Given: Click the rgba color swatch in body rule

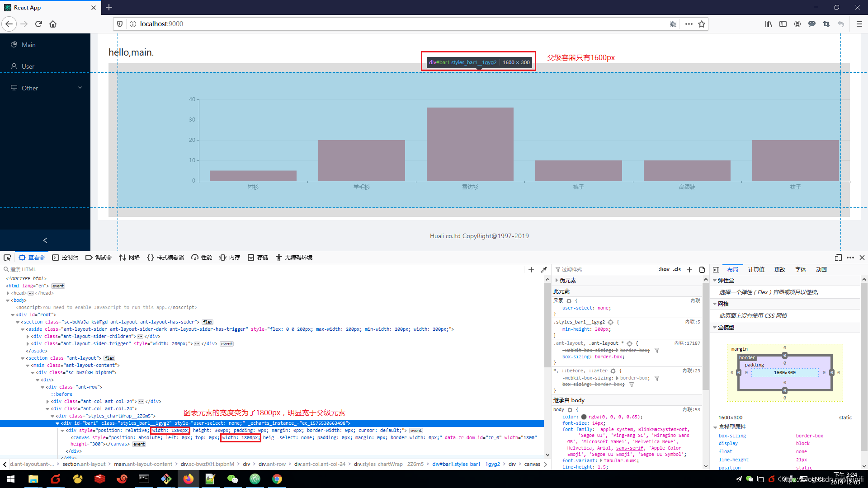Looking at the screenshot, I should coord(584,417).
